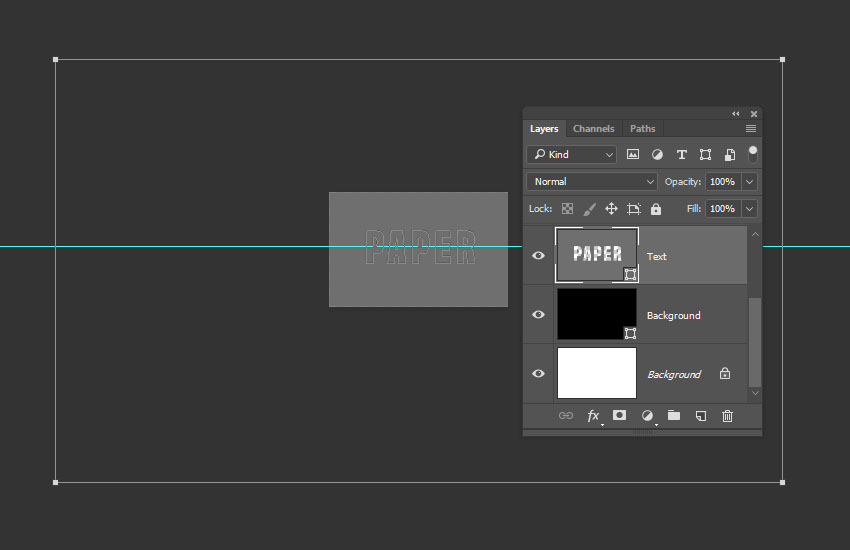Image resolution: width=850 pixels, height=550 pixels.
Task: Collapse the panel with double arrows
Action: [736, 114]
